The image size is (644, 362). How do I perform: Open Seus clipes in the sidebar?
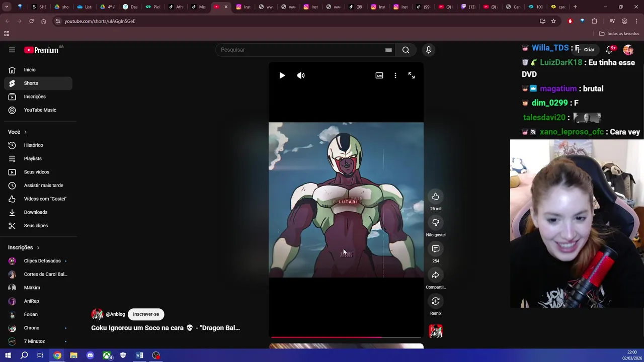click(38, 226)
